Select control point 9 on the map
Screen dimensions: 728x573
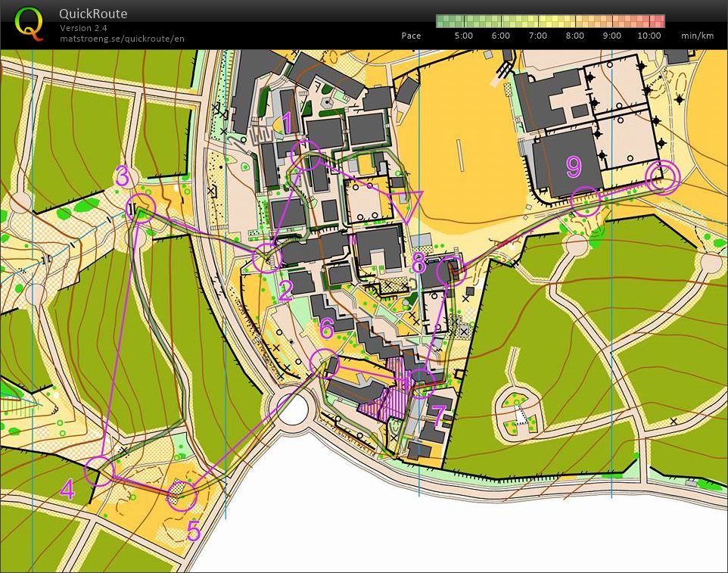pos(586,199)
